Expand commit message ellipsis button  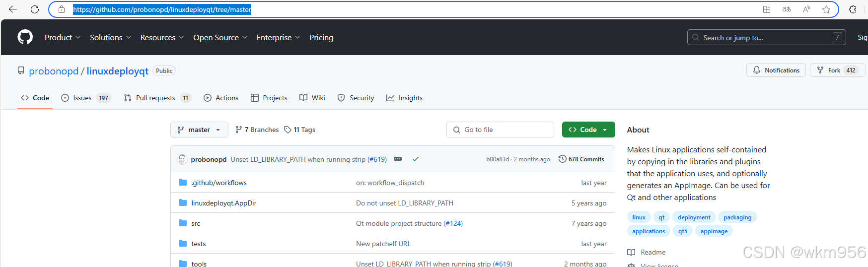(398, 159)
